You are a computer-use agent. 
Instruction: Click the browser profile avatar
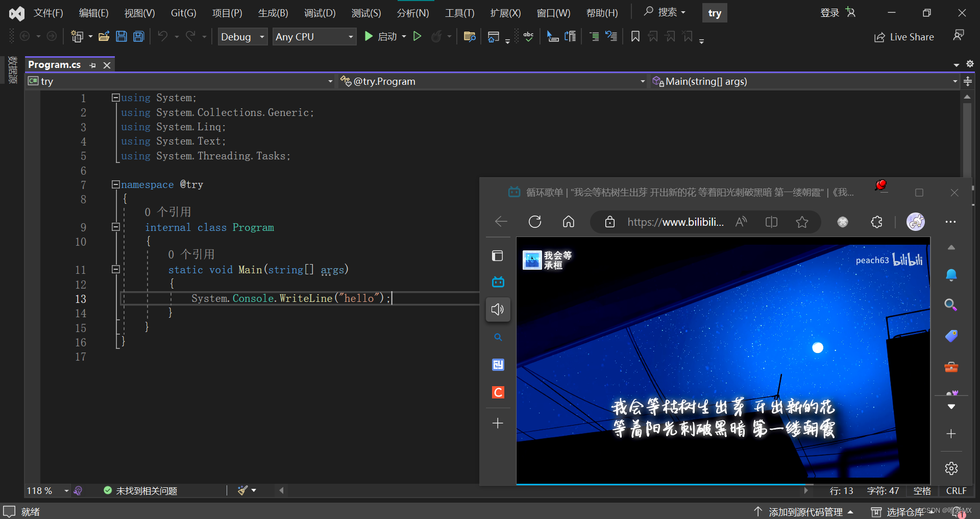[916, 222]
